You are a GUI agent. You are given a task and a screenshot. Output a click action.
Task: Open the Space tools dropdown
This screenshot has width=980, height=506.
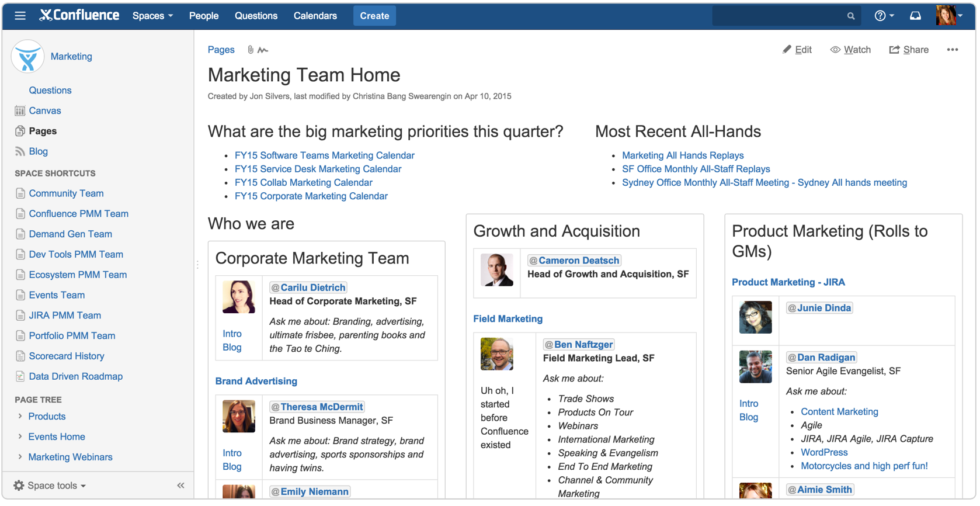50,486
